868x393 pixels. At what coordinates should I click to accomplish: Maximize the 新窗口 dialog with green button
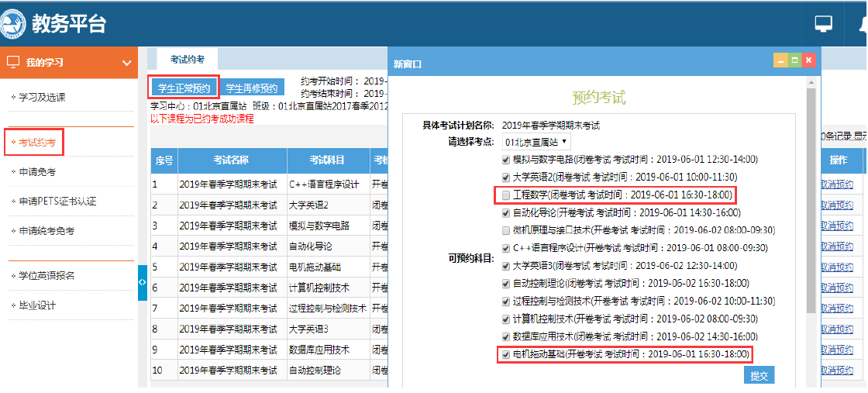(x=794, y=60)
